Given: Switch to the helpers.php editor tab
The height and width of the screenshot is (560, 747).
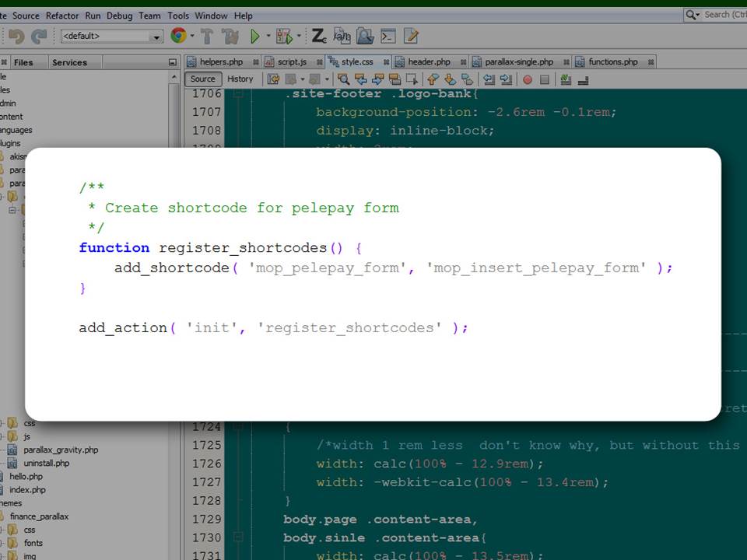Looking at the screenshot, I should pyautogui.click(x=221, y=62).
